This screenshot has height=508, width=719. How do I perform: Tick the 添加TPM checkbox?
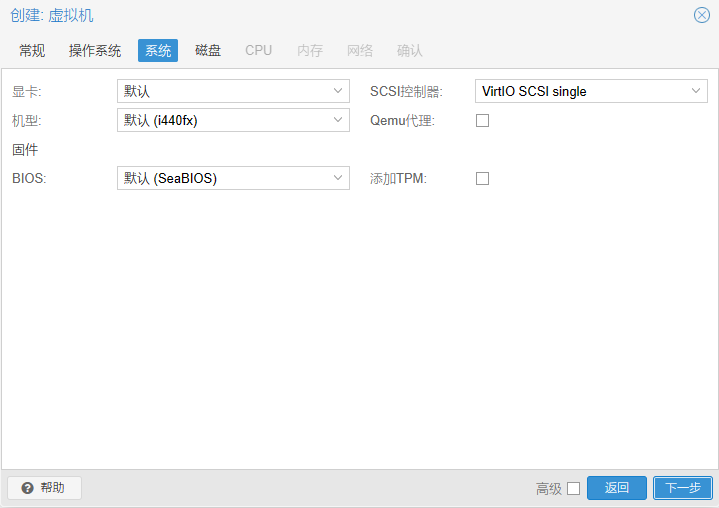(x=482, y=178)
